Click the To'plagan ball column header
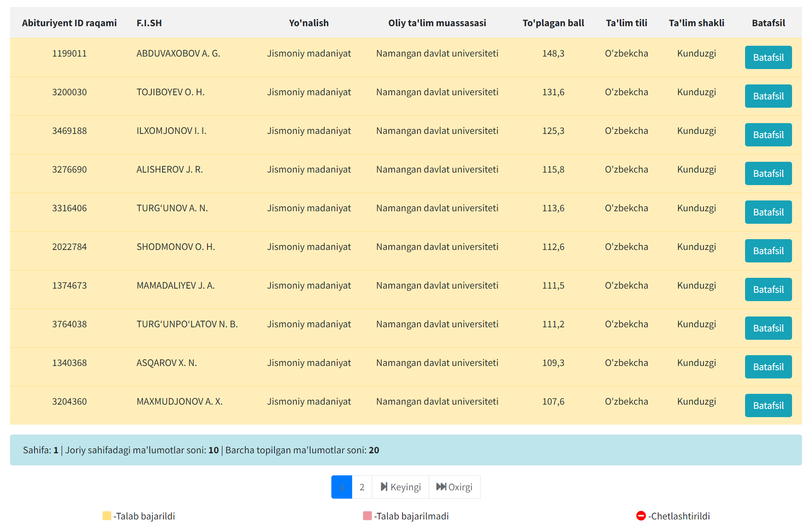 553,23
